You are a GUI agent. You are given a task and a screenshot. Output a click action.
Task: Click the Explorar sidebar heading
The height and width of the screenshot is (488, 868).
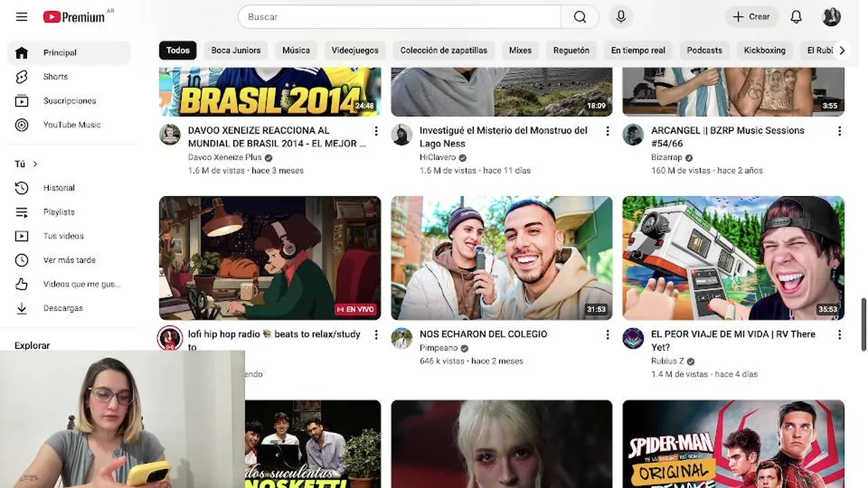click(x=33, y=346)
